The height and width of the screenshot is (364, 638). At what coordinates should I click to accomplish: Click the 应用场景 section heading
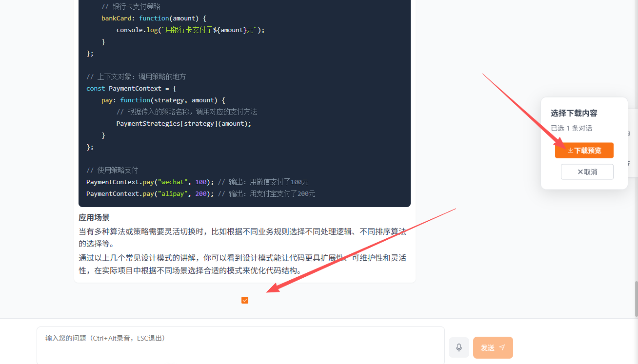click(94, 217)
